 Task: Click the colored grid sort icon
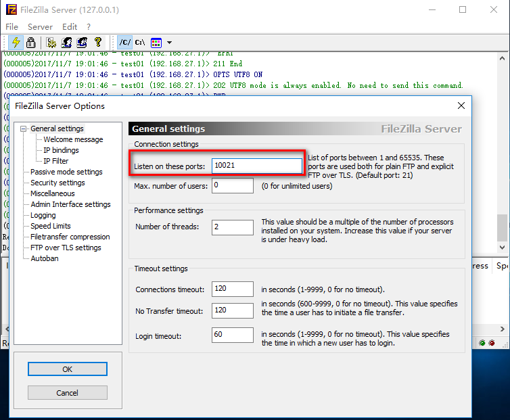tap(156, 43)
